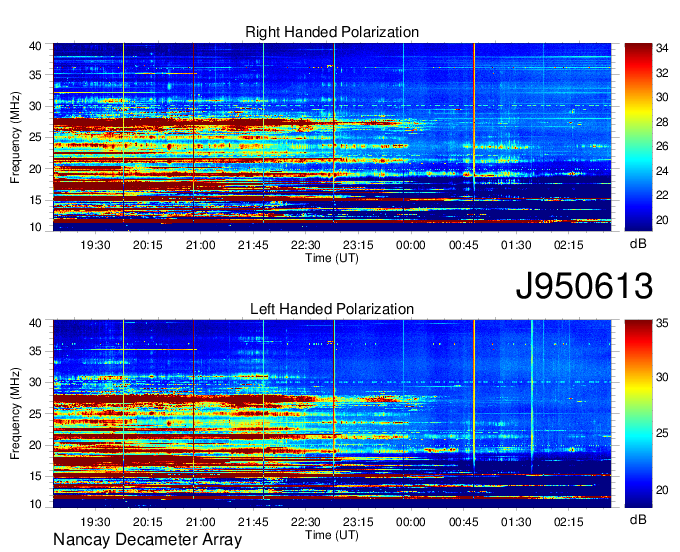680x552 pixels.
Task: Click the 26 value on the Right Handed color bar
Action: 662,146
